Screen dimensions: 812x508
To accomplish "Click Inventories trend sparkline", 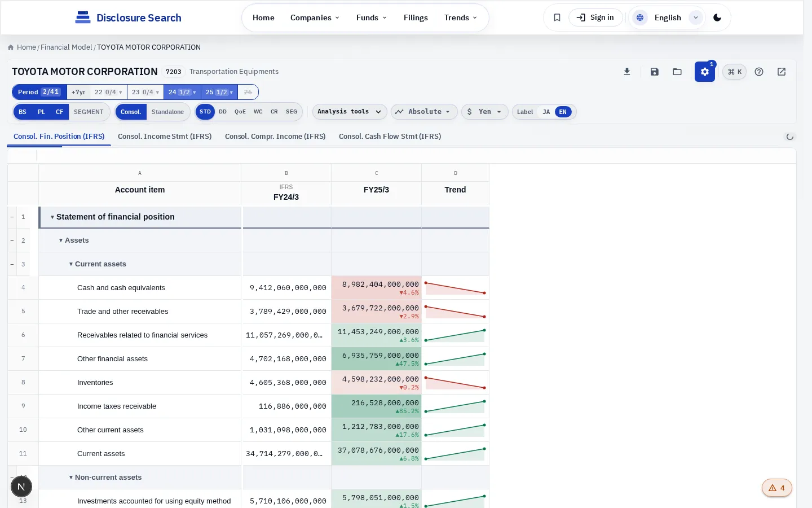I will coord(455,383).
